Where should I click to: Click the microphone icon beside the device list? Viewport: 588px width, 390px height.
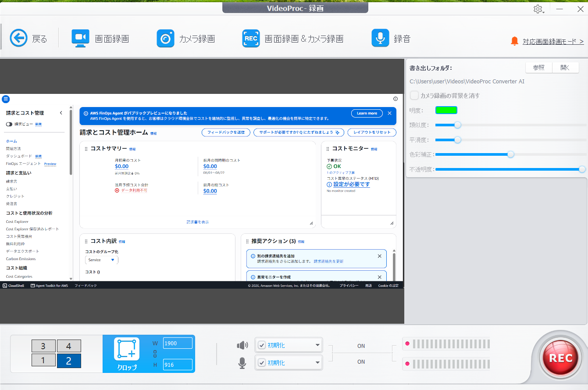[242, 363]
